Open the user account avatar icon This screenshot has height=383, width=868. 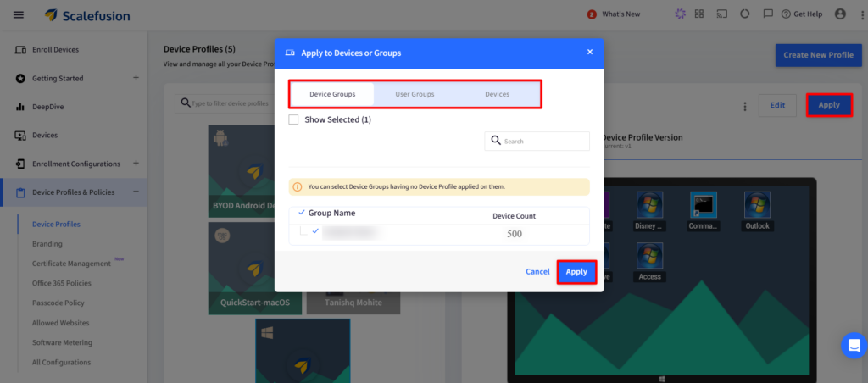point(840,14)
